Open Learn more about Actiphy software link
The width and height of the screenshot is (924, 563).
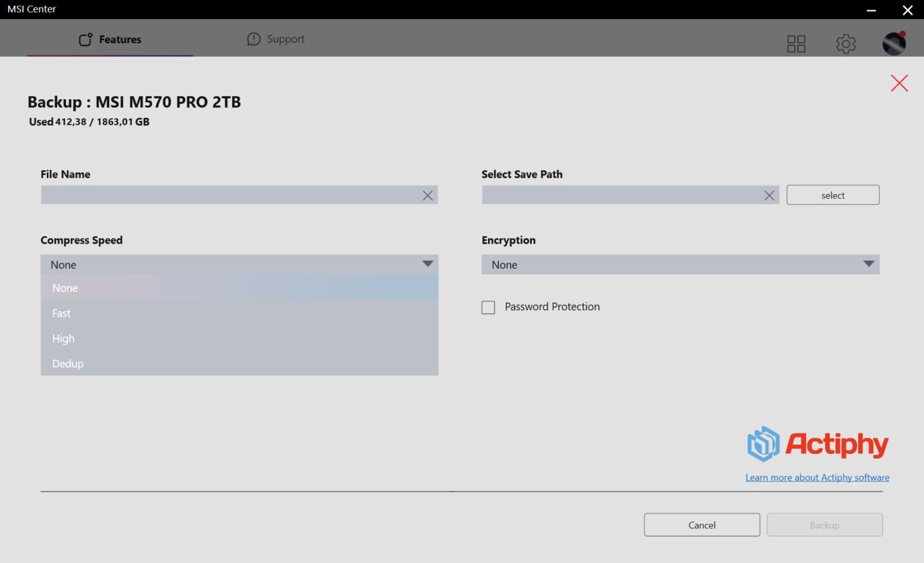[x=817, y=478]
